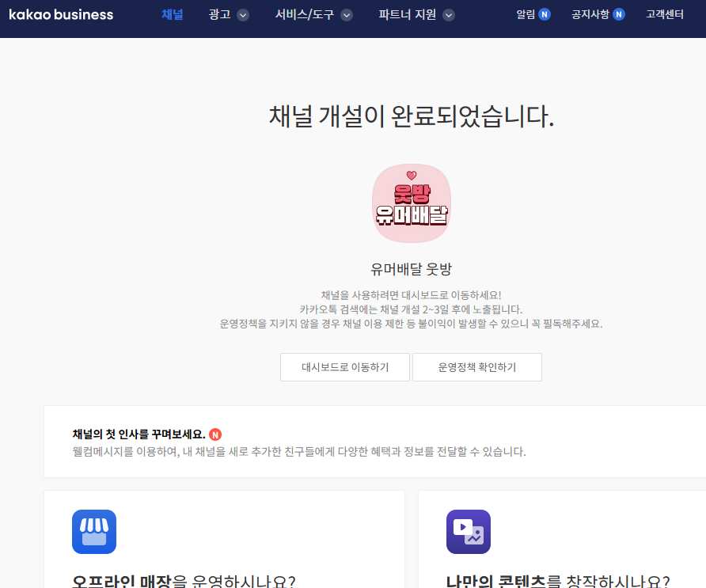Click the 운영정책을 지키지 않을 경우 warning line
Screen dimensions: 706x588
[411, 324]
